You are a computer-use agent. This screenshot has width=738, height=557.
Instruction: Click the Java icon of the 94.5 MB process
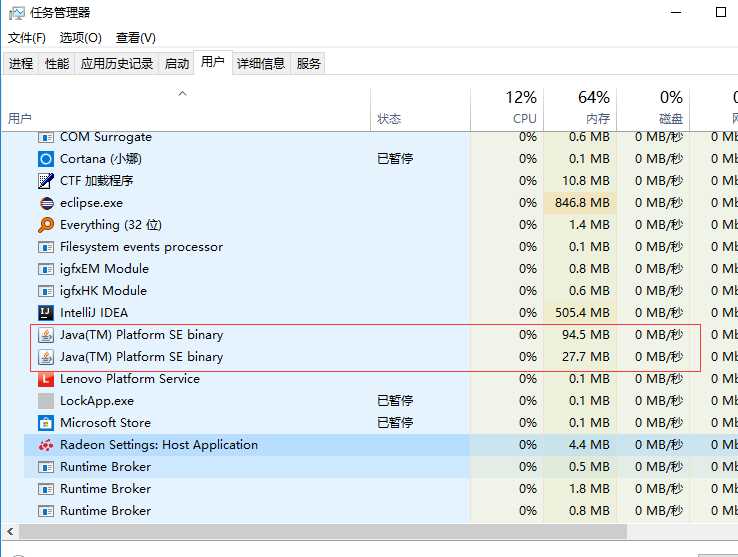coord(46,335)
